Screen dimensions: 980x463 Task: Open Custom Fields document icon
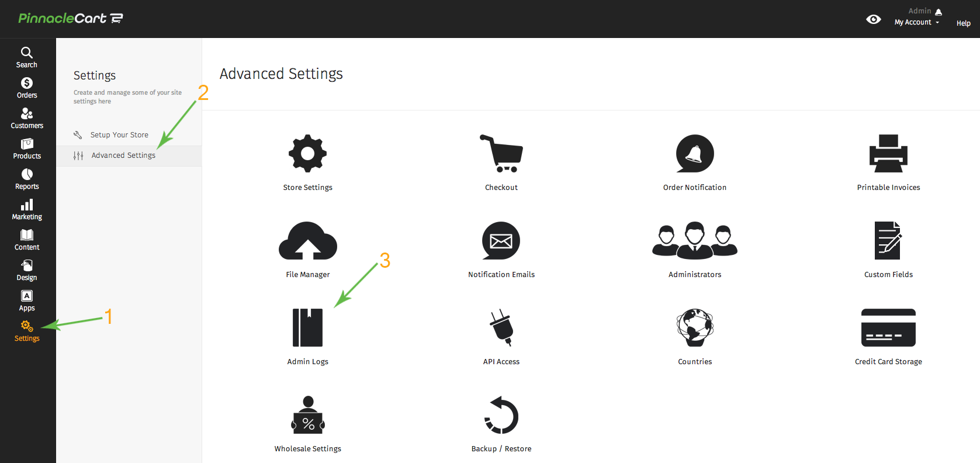click(x=888, y=240)
